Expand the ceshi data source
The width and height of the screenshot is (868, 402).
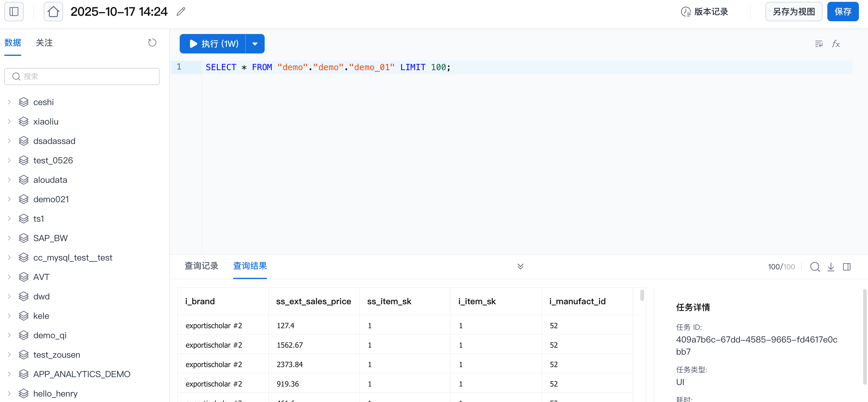pos(9,102)
